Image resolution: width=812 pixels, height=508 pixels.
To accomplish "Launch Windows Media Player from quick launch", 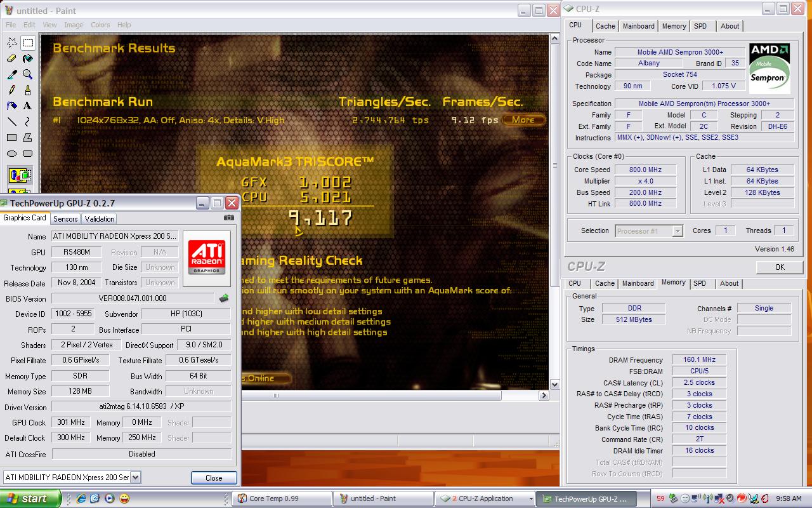I will (109, 498).
